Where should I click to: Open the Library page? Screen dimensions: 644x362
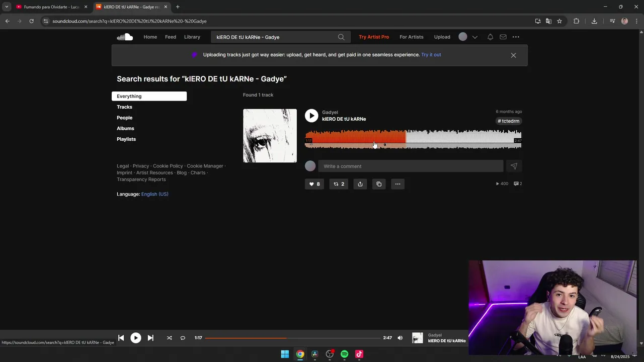[192, 37]
